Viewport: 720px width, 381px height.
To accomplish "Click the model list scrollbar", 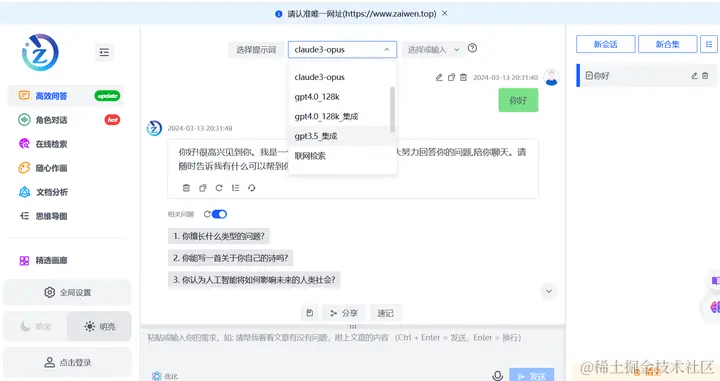I will point(392,109).
